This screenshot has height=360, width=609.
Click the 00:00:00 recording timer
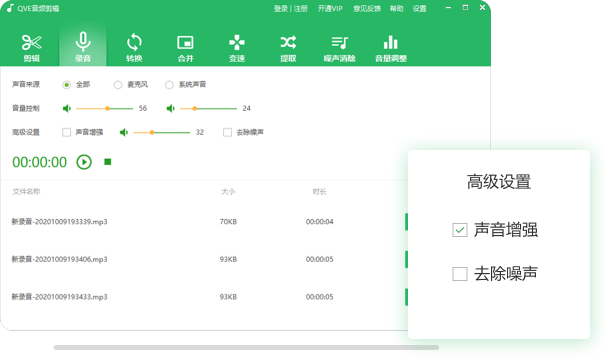(40, 162)
